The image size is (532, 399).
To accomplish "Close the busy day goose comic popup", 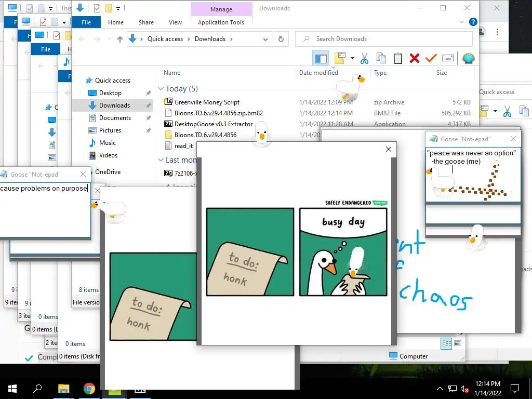I will (389, 149).
